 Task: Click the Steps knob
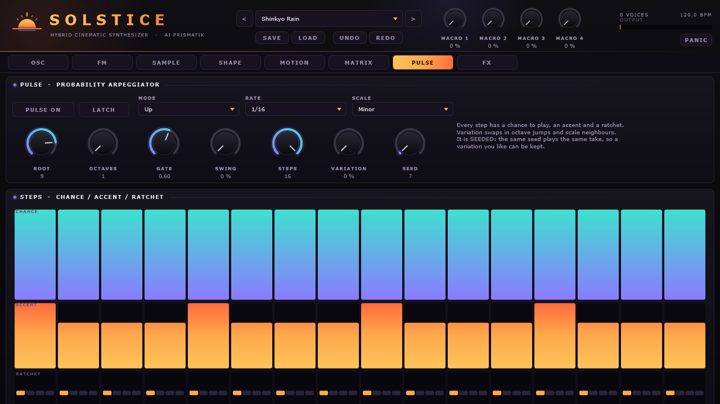pos(287,144)
